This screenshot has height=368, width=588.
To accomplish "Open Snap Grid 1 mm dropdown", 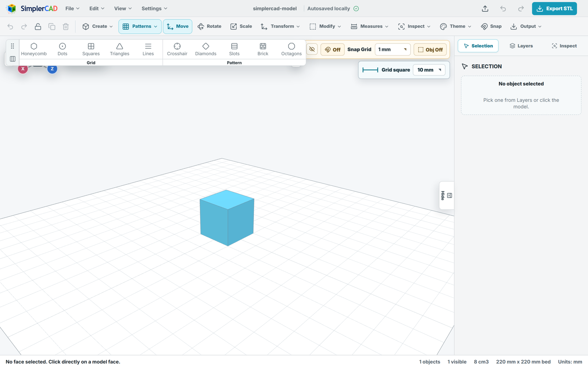I will click(x=392, y=50).
